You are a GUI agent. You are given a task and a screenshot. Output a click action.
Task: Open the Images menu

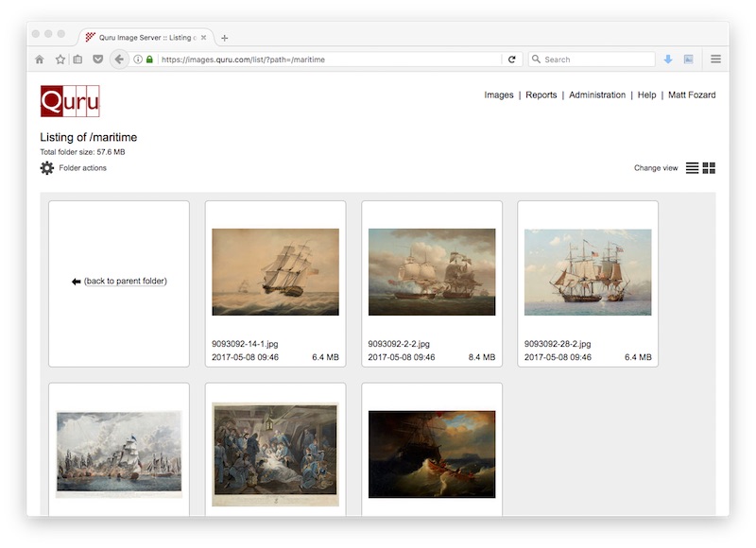(x=499, y=94)
